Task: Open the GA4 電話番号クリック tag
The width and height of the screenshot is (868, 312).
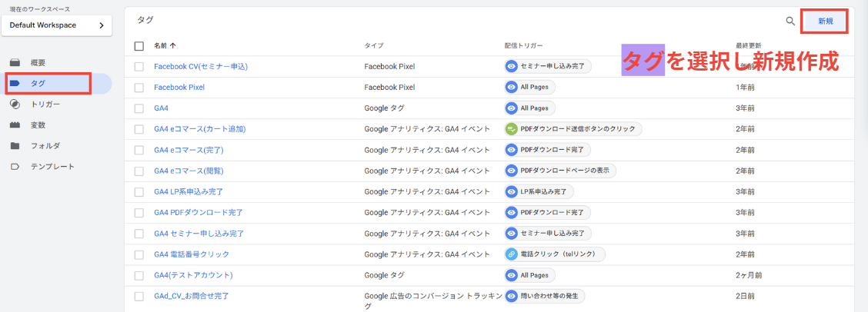Action: pyautogui.click(x=192, y=254)
